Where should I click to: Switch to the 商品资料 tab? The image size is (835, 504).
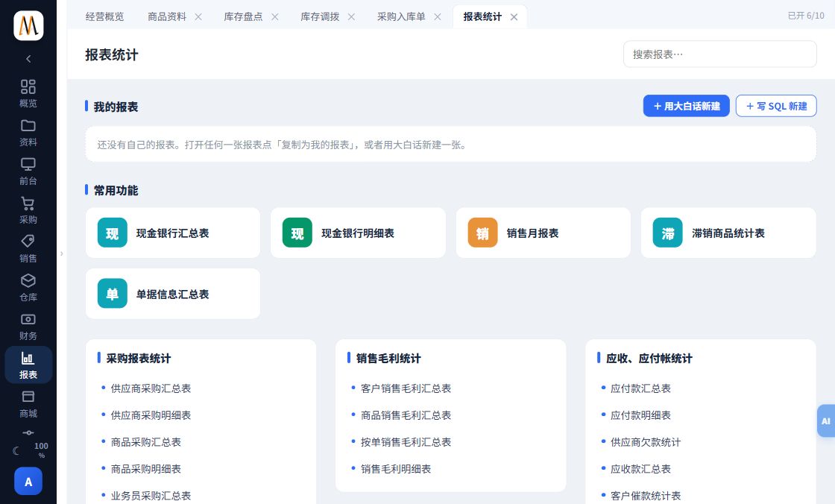pos(167,16)
